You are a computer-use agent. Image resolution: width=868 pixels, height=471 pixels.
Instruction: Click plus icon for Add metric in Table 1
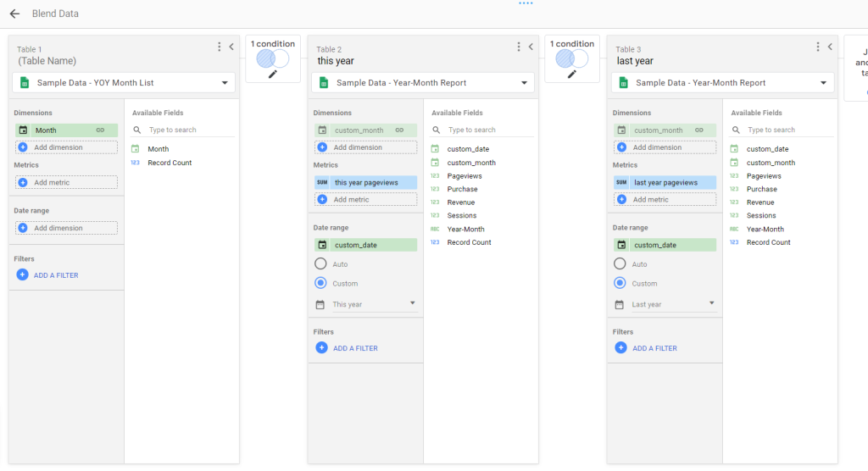[23, 182]
